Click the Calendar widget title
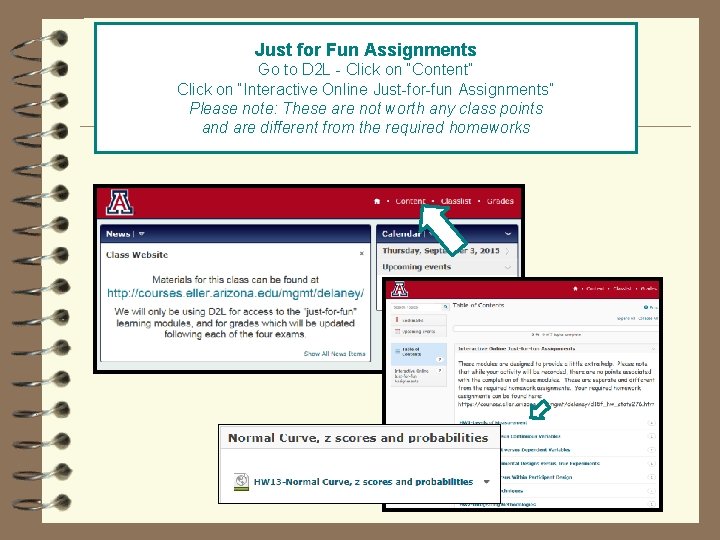Viewport: 720px width, 540px height. 401,234
